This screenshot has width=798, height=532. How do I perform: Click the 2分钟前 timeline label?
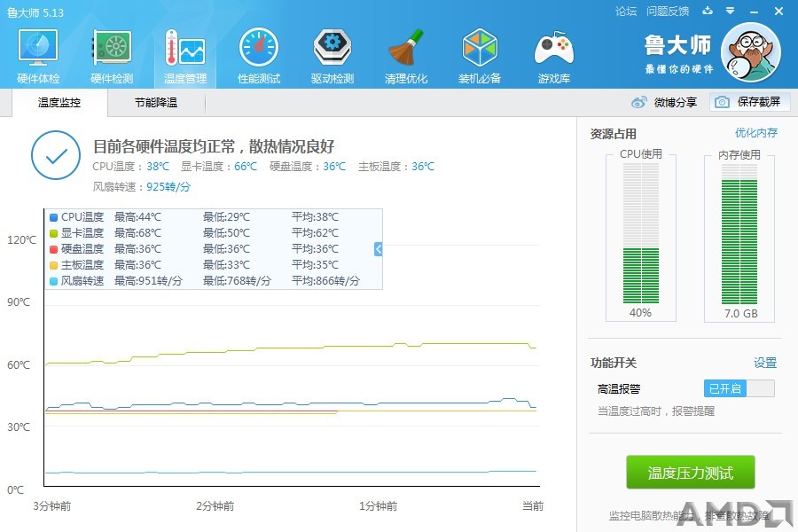215,506
